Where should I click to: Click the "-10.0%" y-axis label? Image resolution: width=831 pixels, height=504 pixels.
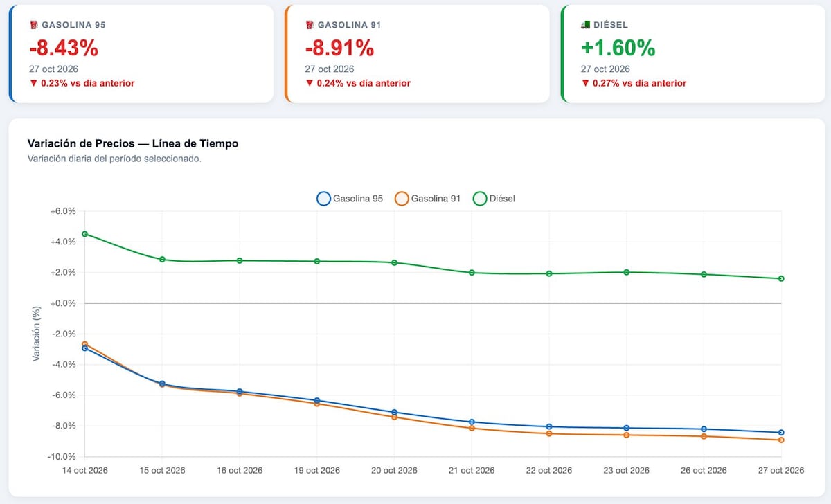click(61, 456)
